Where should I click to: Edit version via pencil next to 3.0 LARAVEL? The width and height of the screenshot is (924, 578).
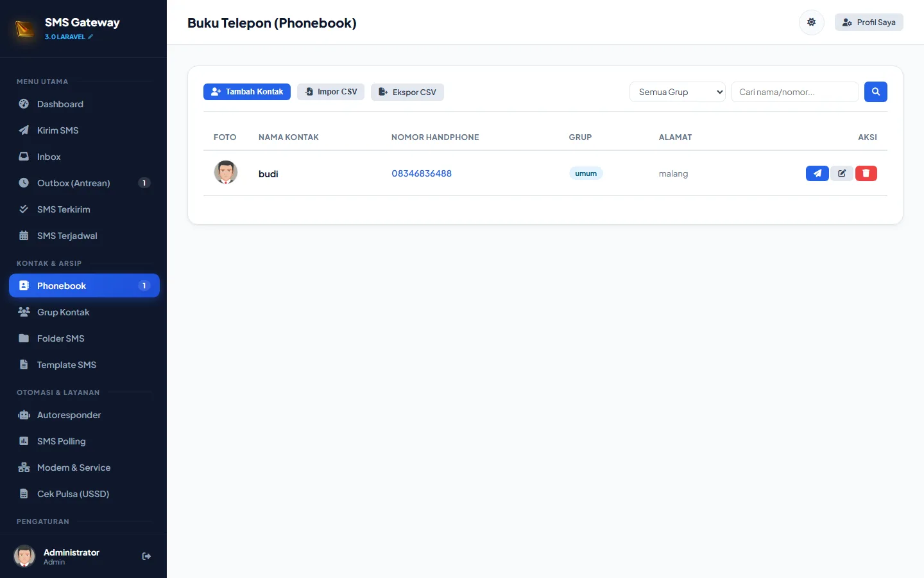pyautogui.click(x=90, y=37)
